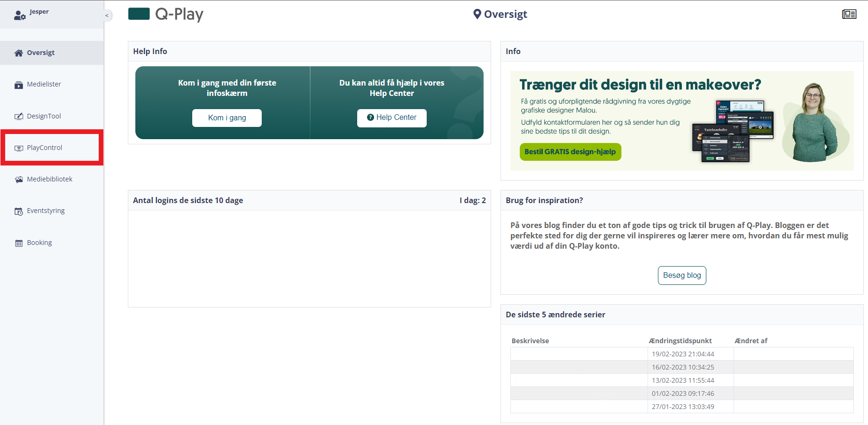The height and width of the screenshot is (425, 868).
Task: Click the DesignTool icon in sidebar
Action: 19,116
